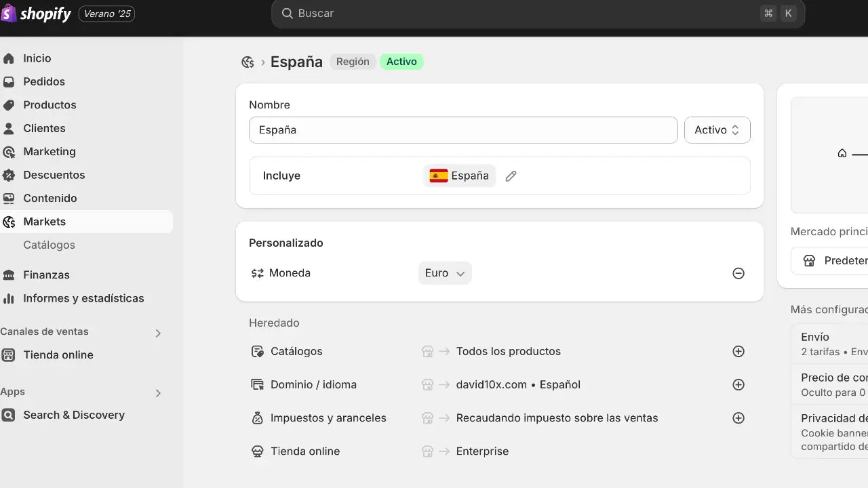Open the Activo status dropdown
The width and height of the screenshot is (868, 488).
coord(717,129)
